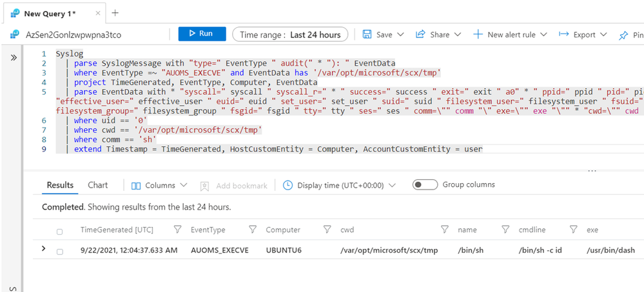Sort by exe column header

click(592, 230)
